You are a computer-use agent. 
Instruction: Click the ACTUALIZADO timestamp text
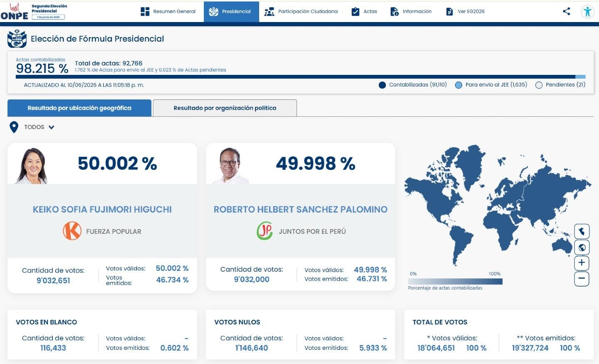(x=84, y=85)
